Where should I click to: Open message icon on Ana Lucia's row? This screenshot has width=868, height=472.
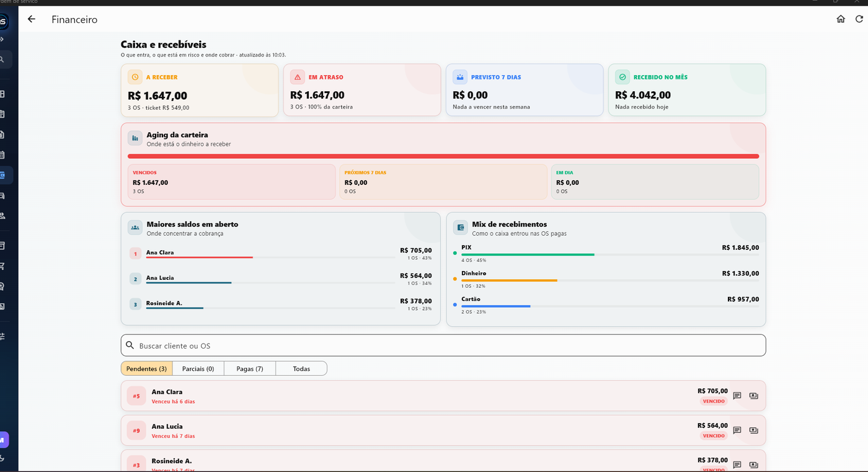point(737,430)
